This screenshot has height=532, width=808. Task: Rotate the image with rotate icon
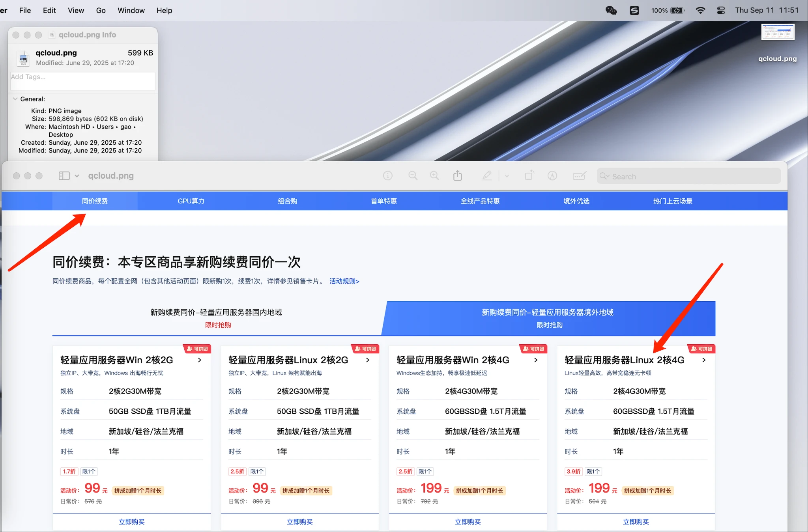[x=529, y=175]
